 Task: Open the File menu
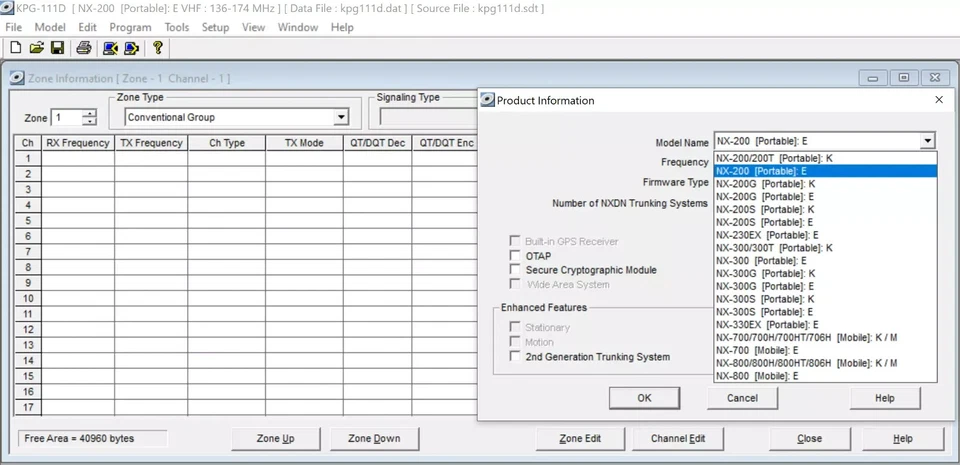pos(13,28)
